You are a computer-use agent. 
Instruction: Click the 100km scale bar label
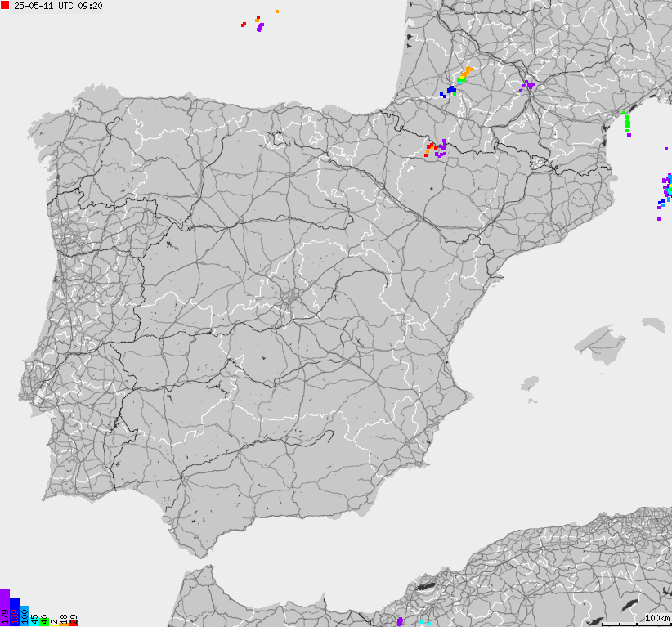(x=657, y=618)
